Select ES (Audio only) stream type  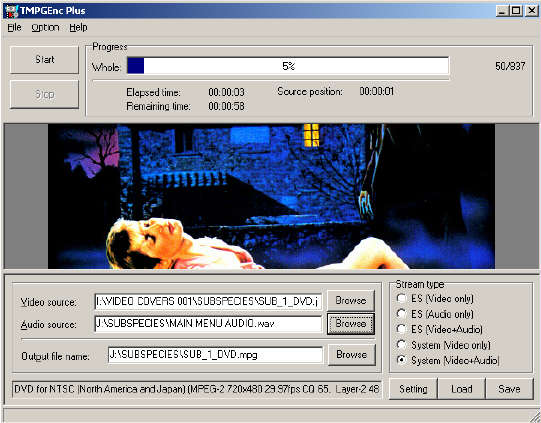click(x=435, y=314)
